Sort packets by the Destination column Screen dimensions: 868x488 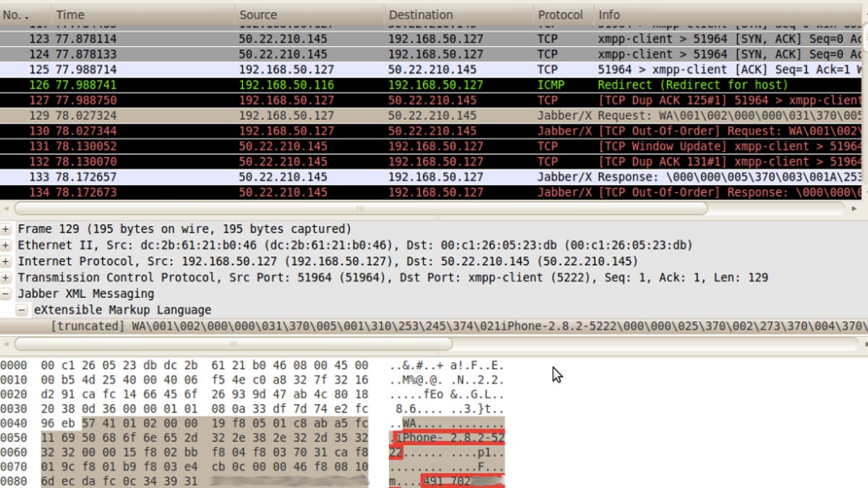(x=421, y=14)
